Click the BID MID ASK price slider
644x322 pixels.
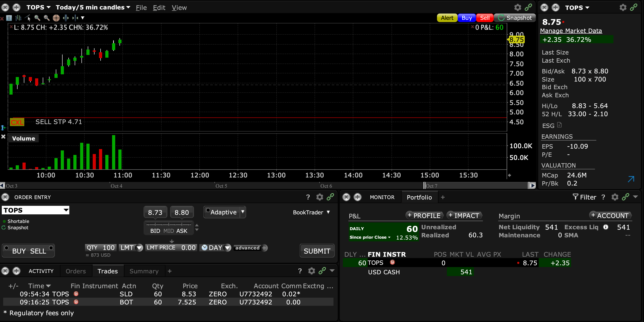pyautogui.click(x=169, y=224)
